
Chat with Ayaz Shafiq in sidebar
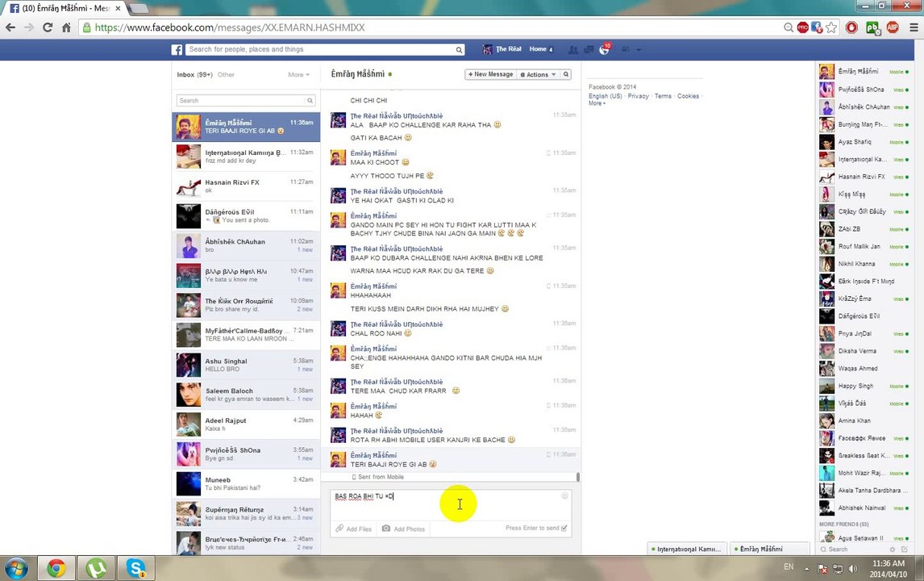pyautogui.click(x=864, y=142)
